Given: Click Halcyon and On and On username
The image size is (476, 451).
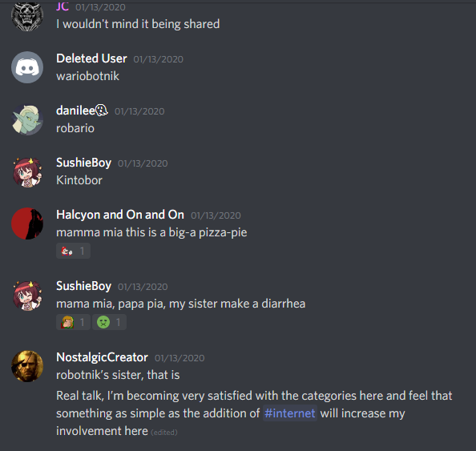Looking at the screenshot, I should click(x=120, y=215).
